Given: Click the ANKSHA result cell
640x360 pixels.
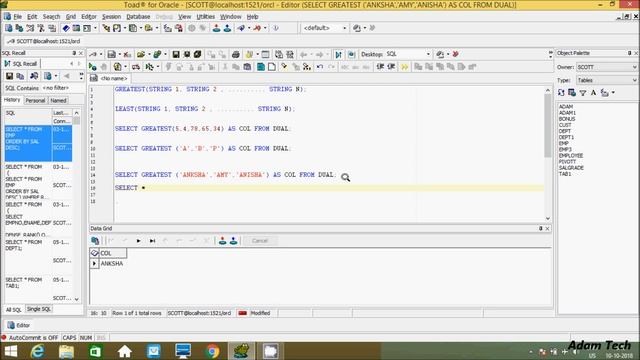Looking at the screenshot, I should pos(112,264).
